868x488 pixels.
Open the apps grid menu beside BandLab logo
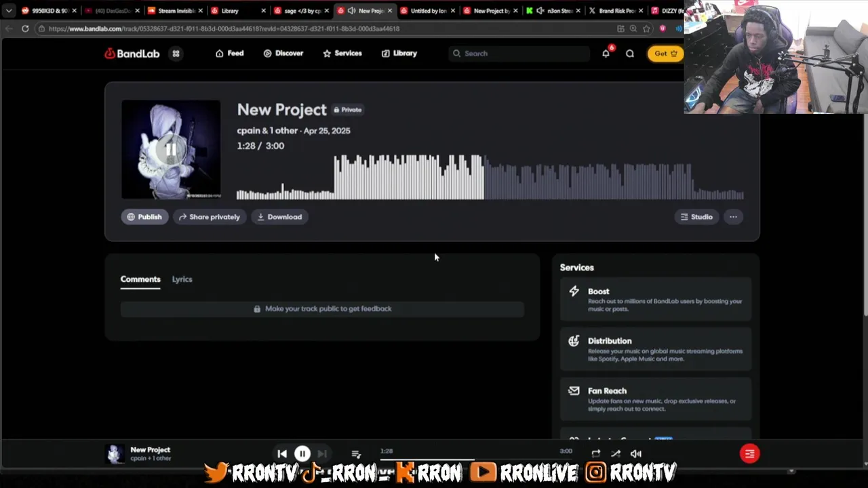[176, 54]
